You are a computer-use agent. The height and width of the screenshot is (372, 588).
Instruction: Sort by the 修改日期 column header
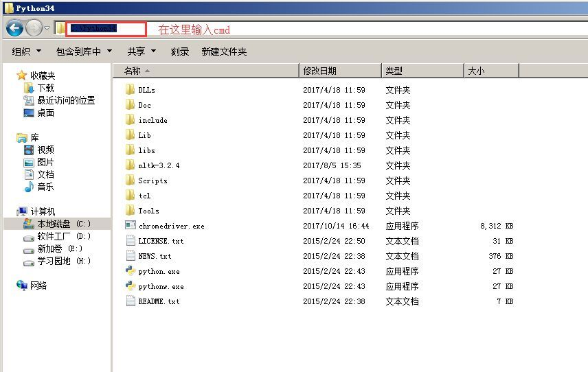click(340, 71)
